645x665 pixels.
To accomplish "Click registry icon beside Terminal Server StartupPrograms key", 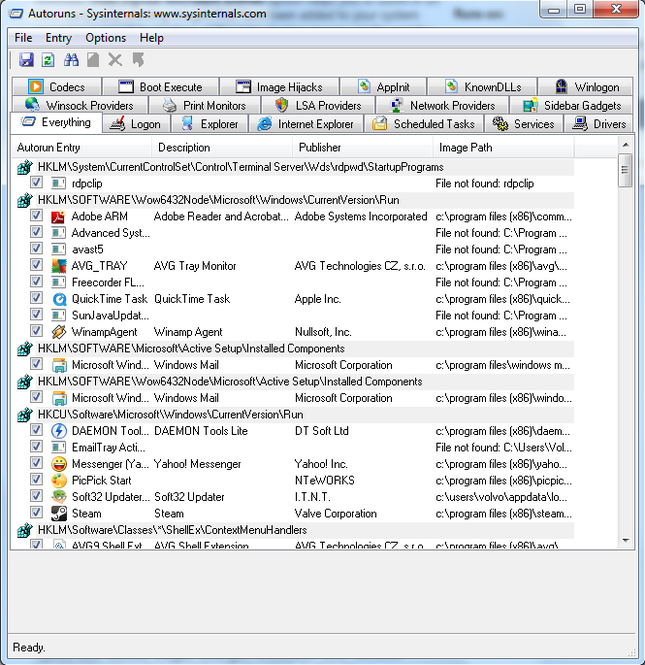I will (x=25, y=167).
